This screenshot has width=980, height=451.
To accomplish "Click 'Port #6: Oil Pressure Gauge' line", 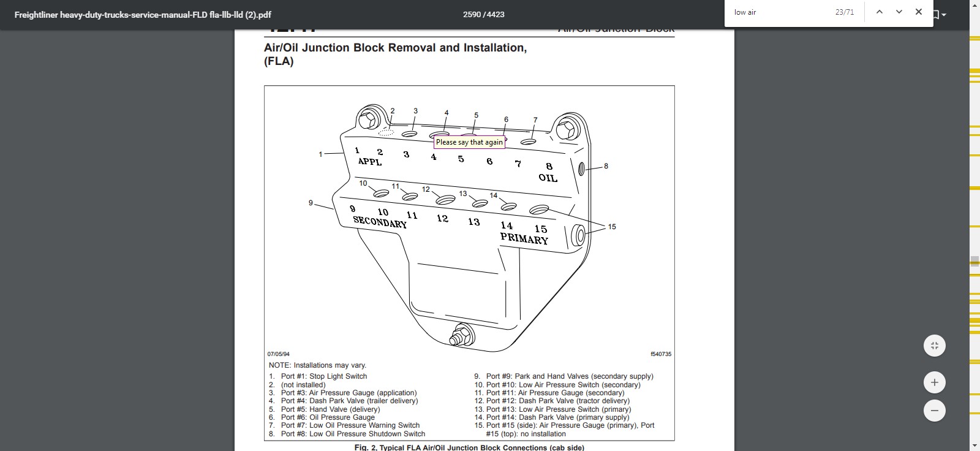I will [x=328, y=417].
